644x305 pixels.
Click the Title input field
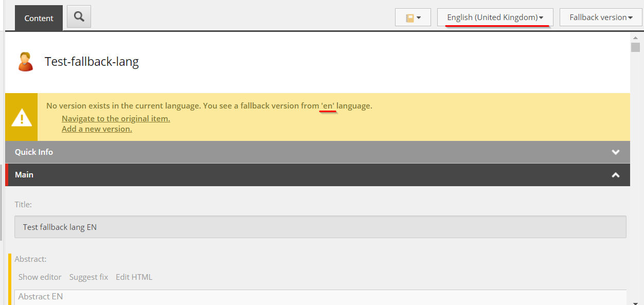click(x=320, y=227)
